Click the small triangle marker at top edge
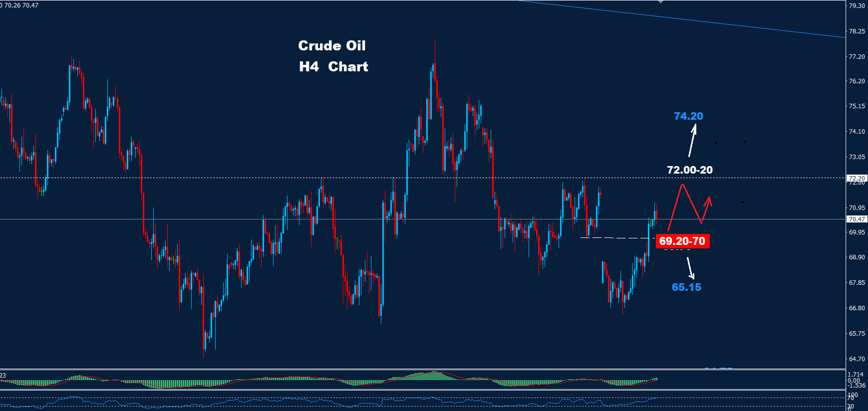Image resolution: width=868 pixels, height=411 pixels. coord(660,1)
